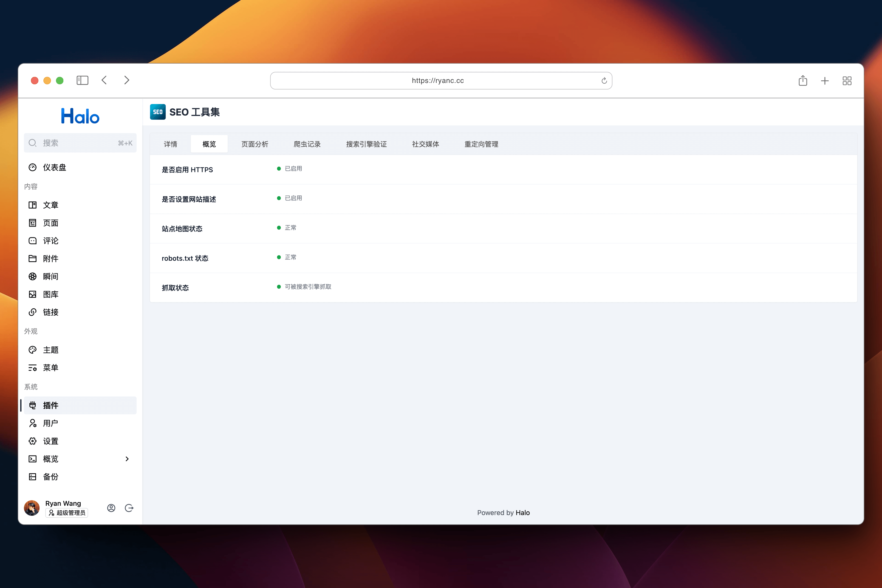This screenshot has height=588, width=882.
Task: Open 设置 settings section
Action: pyautogui.click(x=80, y=441)
